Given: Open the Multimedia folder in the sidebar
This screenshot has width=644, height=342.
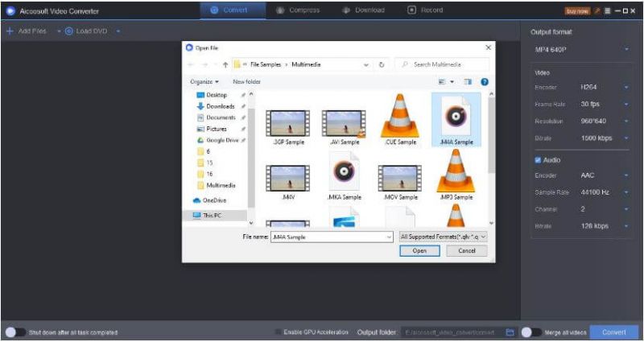Looking at the screenshot, I should [221, 186].
